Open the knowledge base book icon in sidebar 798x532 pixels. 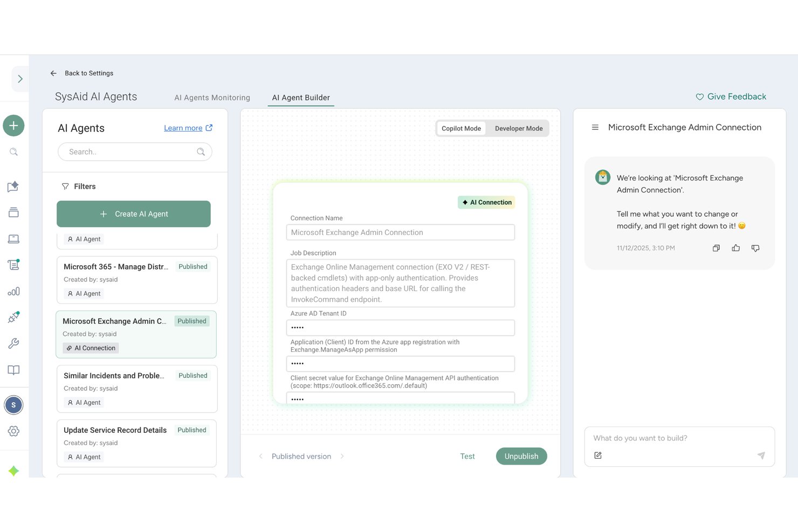13,370
